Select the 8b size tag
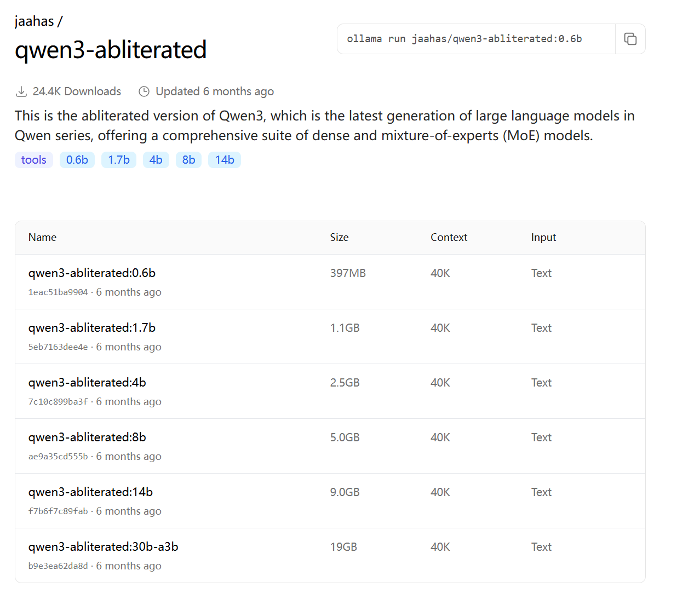 click(x=189, y=160)
